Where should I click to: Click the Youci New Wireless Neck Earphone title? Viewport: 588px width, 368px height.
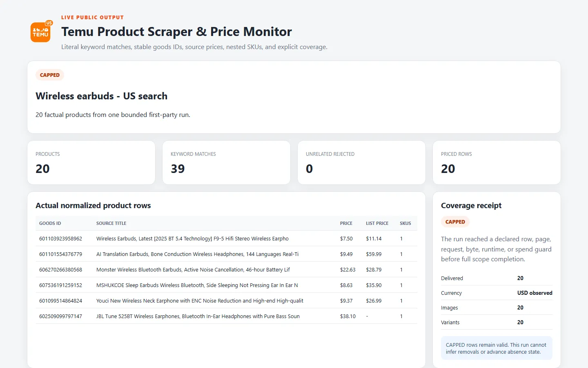pos(200,301)
